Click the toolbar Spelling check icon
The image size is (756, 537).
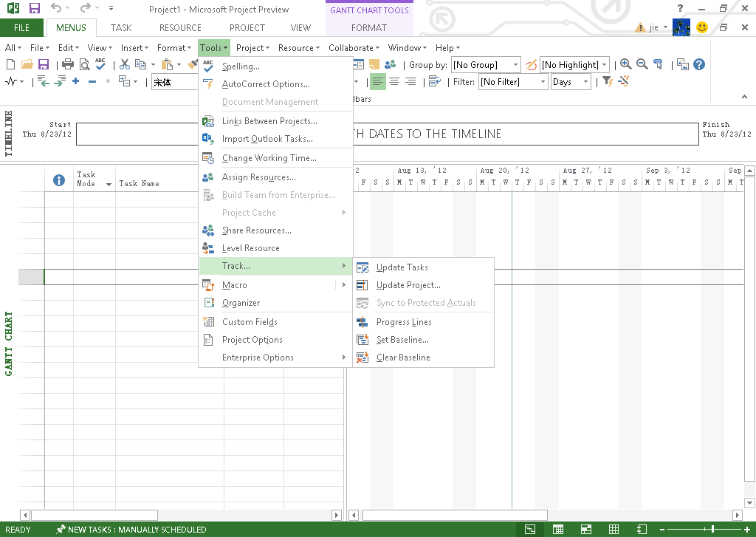point(100,64)
